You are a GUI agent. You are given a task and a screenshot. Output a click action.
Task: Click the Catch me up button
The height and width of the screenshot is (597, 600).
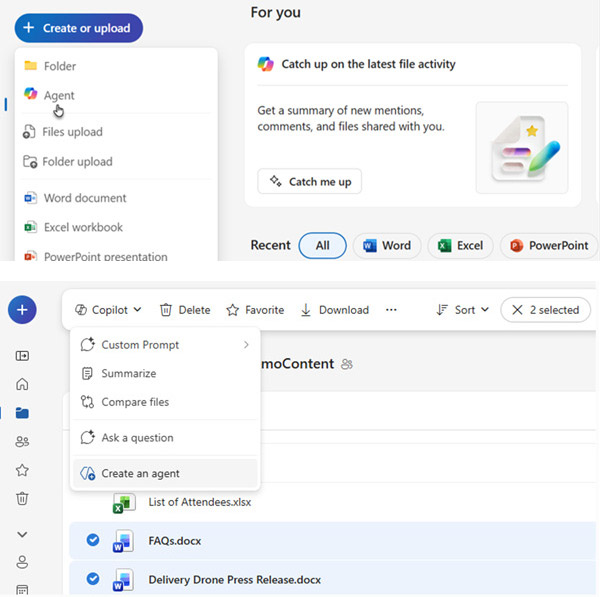[309, 181]
